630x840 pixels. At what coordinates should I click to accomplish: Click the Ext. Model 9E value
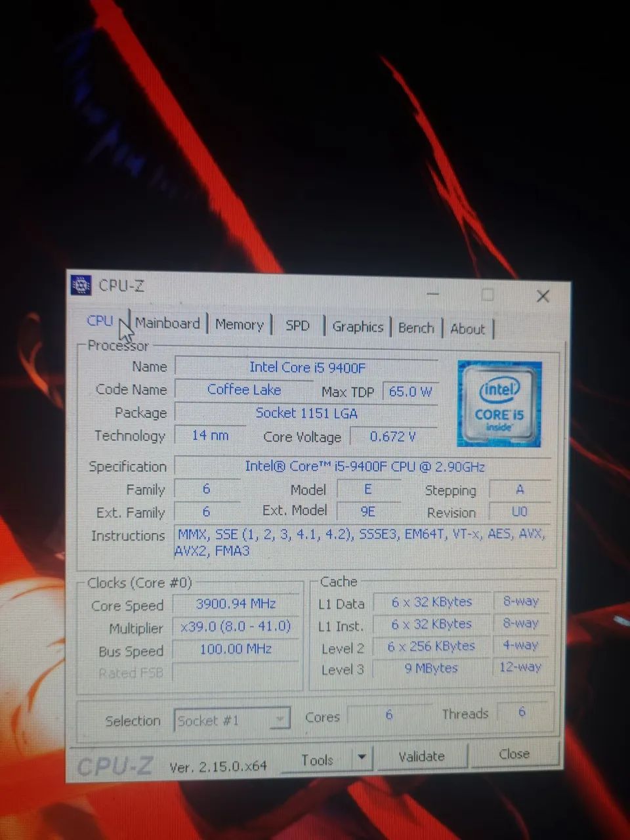click(368, 511)
